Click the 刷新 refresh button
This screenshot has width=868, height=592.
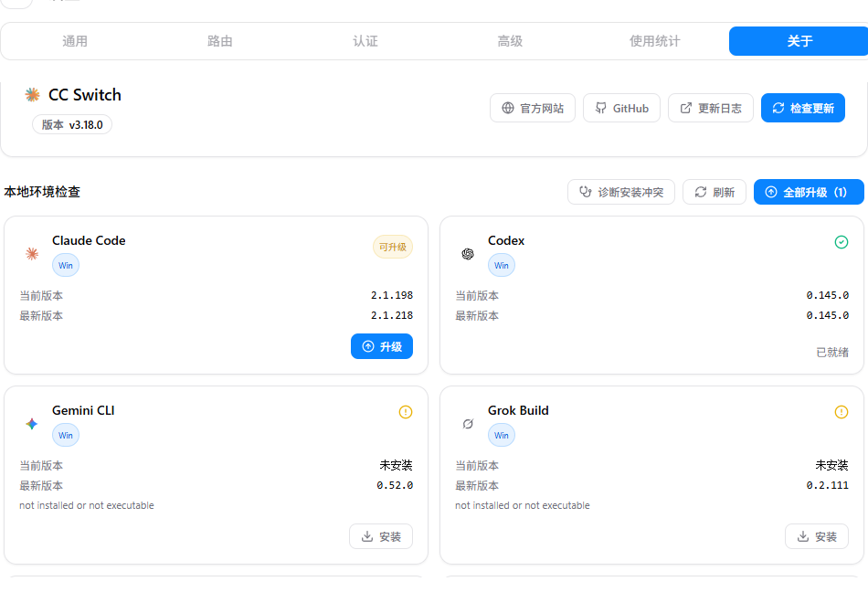coord(715,192)
